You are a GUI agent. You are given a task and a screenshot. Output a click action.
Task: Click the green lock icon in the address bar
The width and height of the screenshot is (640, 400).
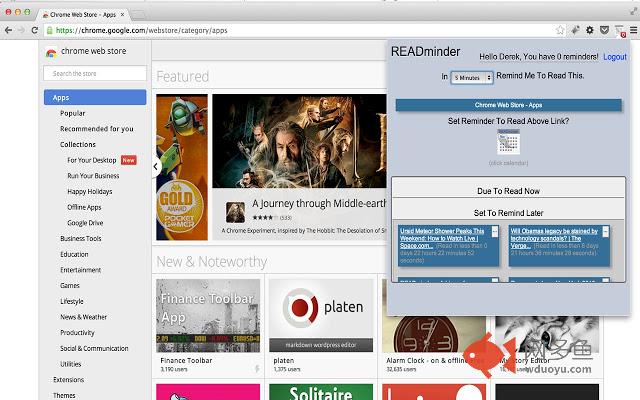click(x=49, y=30)
